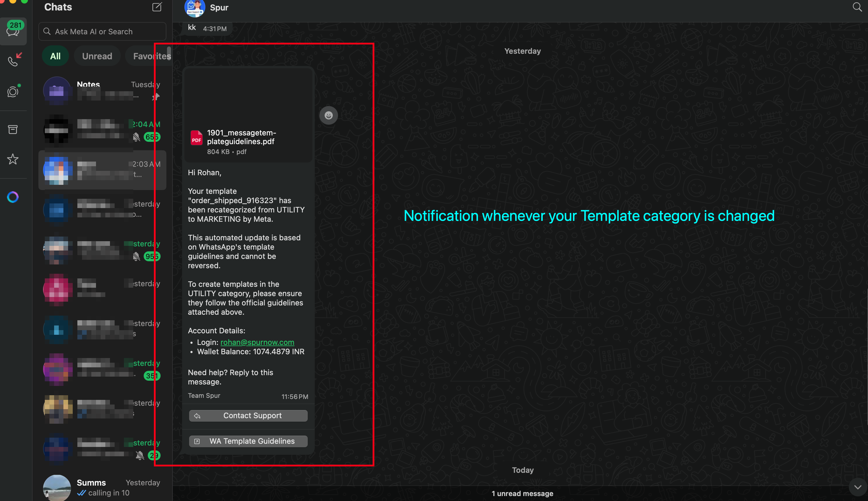Viewport: 868px width, 501px height.
Task: Open the Meta AI ring icon
Action: pos(13,197)
